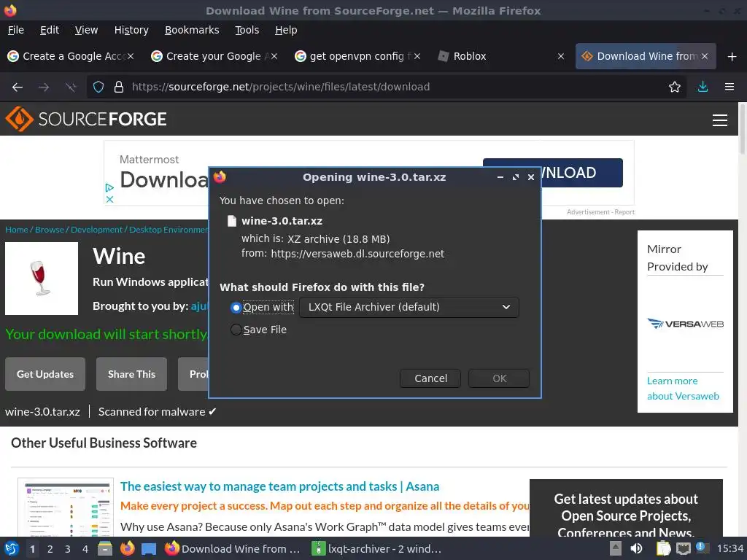Click the Browse breadcrumb link

tap(49, 230)
